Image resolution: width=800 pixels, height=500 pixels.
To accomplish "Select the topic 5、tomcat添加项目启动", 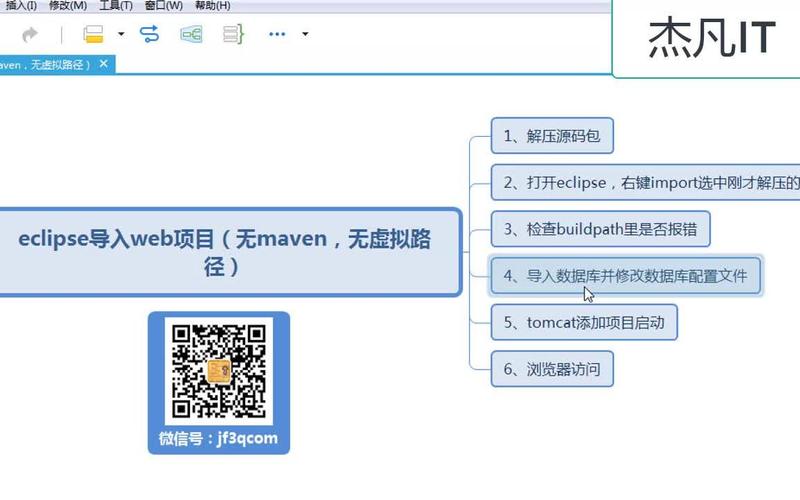I will click(584, 322).
